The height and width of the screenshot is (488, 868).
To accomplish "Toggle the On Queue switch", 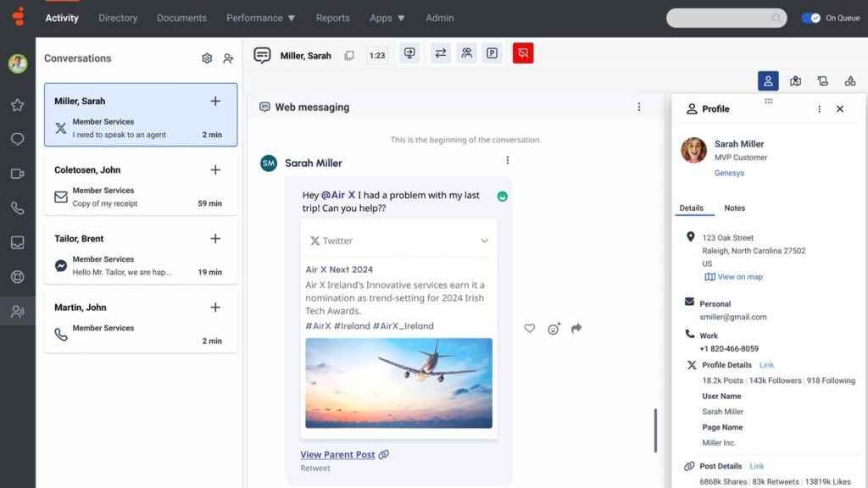I will pos(810,18).
